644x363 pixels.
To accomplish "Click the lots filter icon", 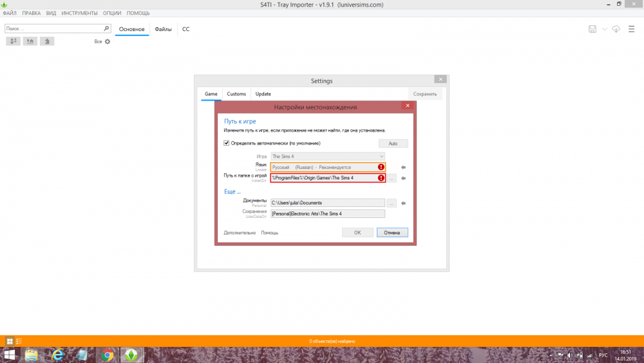I will pyautogui.click(x=30, y=41).
